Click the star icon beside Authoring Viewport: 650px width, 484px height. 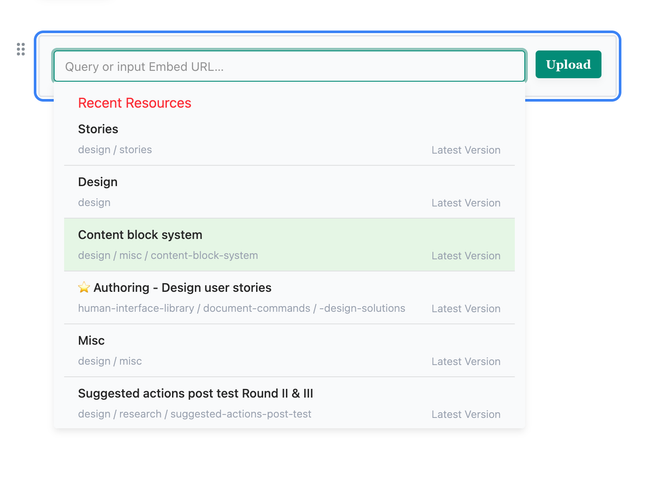pos(84,287)
